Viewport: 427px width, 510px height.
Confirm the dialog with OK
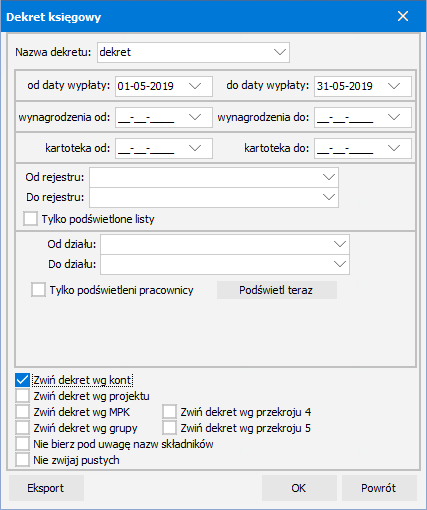(x=299, y=488)
